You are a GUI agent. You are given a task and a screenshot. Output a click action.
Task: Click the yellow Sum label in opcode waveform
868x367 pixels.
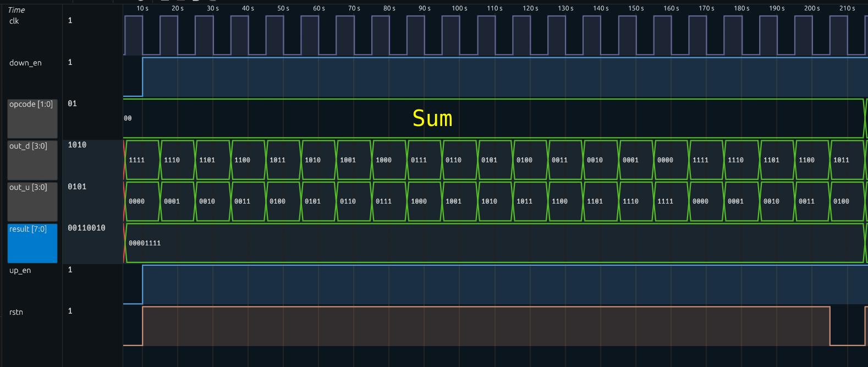click(432, 118)
